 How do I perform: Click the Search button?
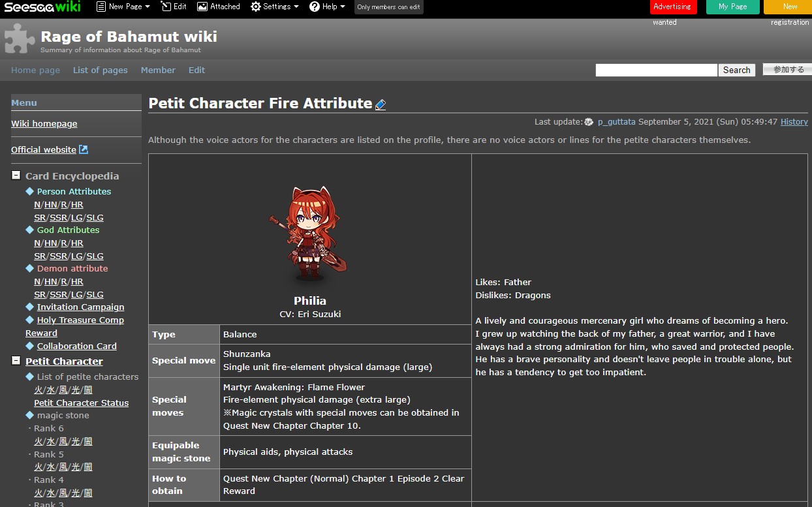coord(737,70)
